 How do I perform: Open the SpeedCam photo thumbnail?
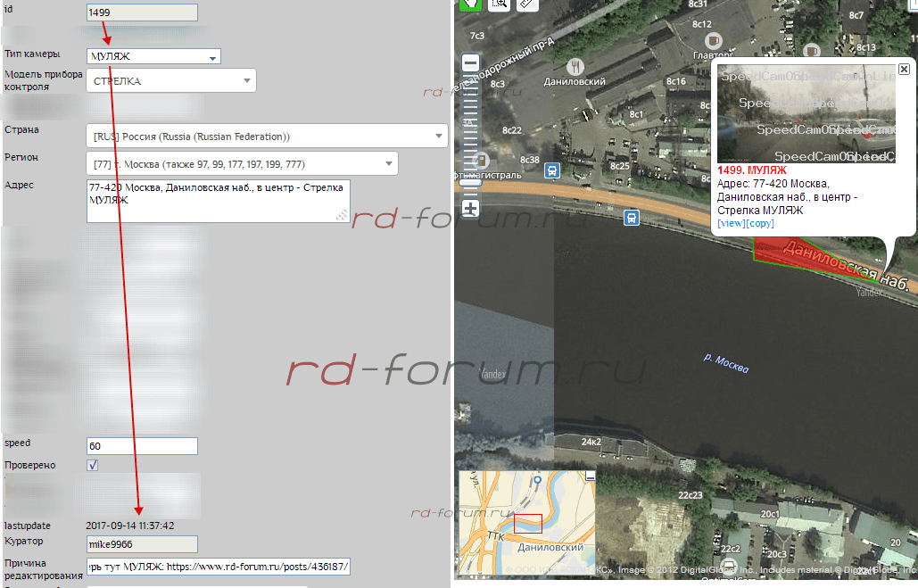pos(806,113)
